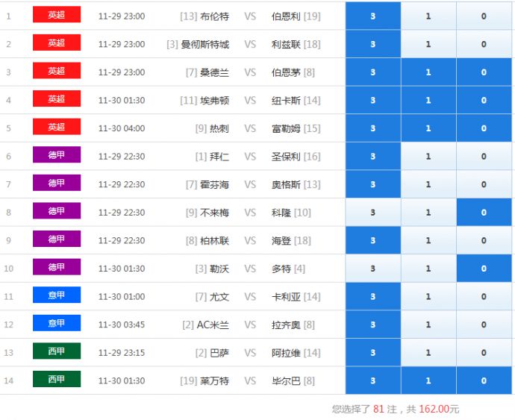Image resolution: width=515 pixels, height=420 pixels.
Task: Deselect the 0 (away win) cell for 桑德兰 vs 伯恩茅
Action: [x=484, y=72]
